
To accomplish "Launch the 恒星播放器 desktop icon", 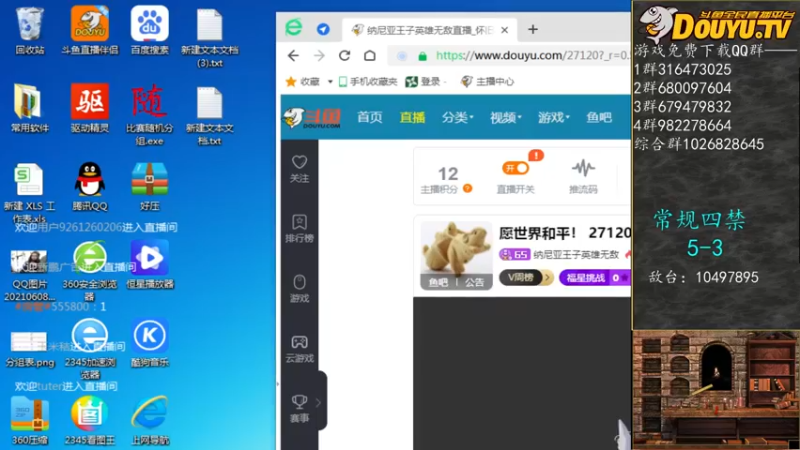I will [x=149, y=265].
